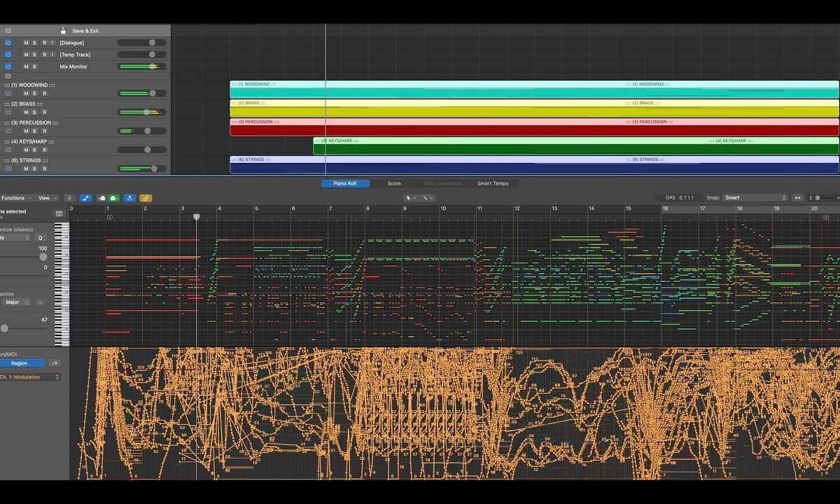
Task: Click the horizontal auto-zoom icon beside Snap
Action: 797,198
